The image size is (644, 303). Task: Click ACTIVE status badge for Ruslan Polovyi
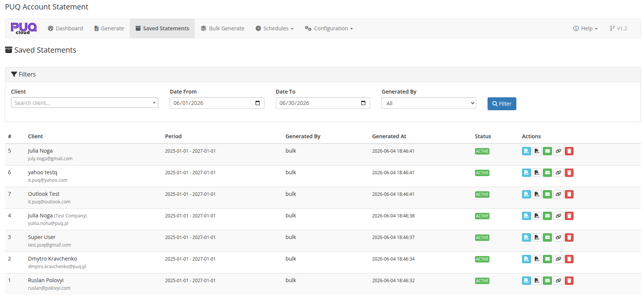482,281
